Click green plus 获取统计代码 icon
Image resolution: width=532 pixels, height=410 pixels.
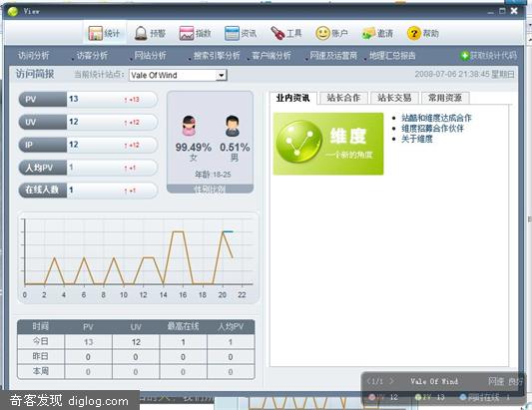click(x=464, y=56)
